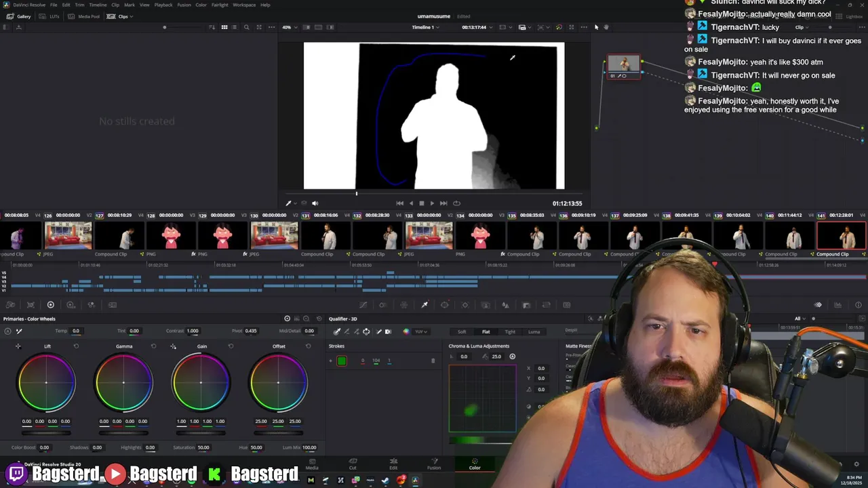Select Luma qualifier mode tab
This screenshot has height=488, width=868.
534,331
